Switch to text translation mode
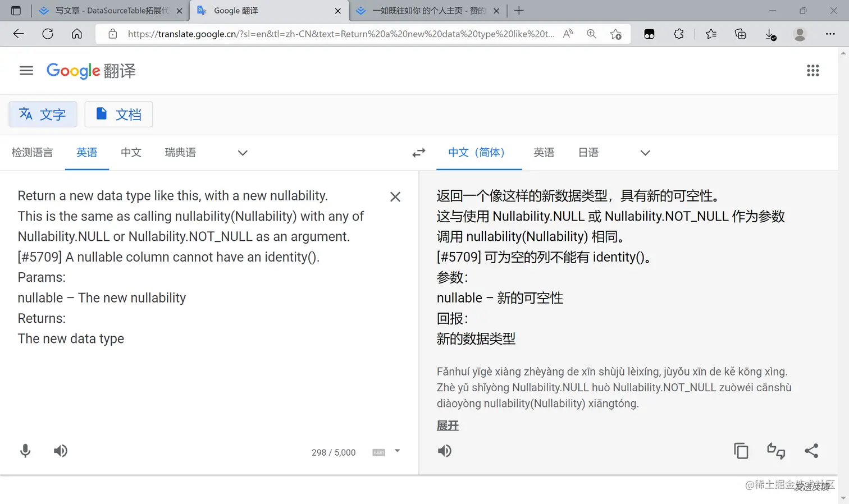Image resolution: width=849 pixels, height=504 pixels. (x=43, y=114)
